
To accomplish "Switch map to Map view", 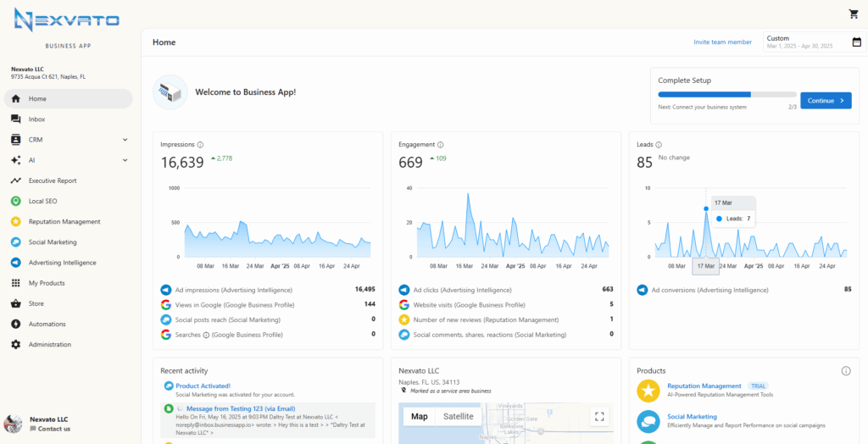I will pos(419,416).
